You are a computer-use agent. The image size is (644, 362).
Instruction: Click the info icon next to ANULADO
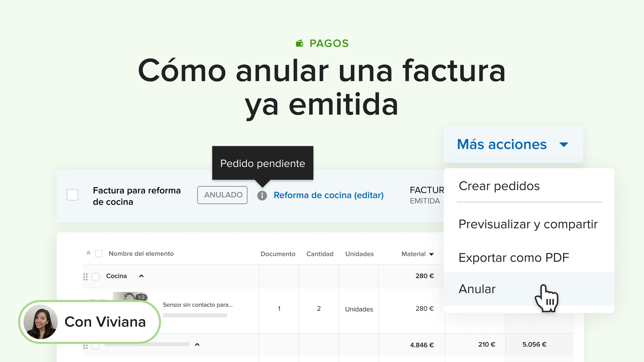(262, 195)
